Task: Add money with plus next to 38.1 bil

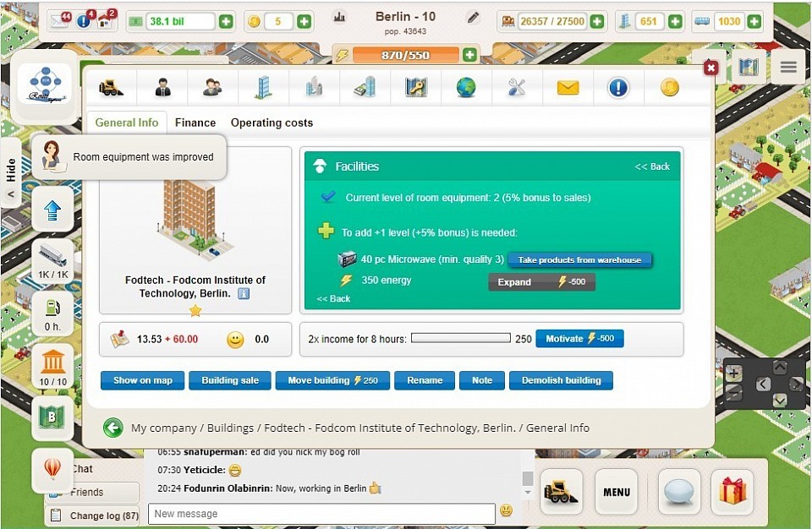Action: 226,22
